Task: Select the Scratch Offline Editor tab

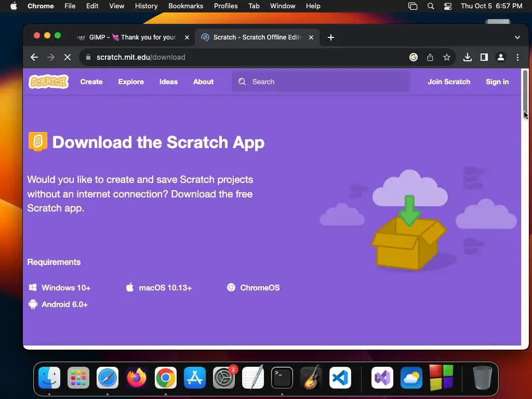Action: tap(258, 37)
